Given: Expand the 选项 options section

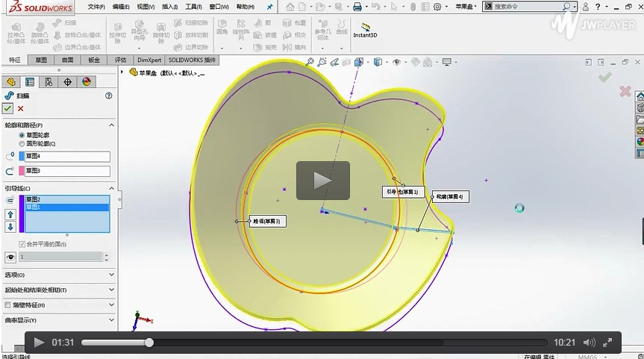Looking at the screenshot, I should (x=60, y=275).
